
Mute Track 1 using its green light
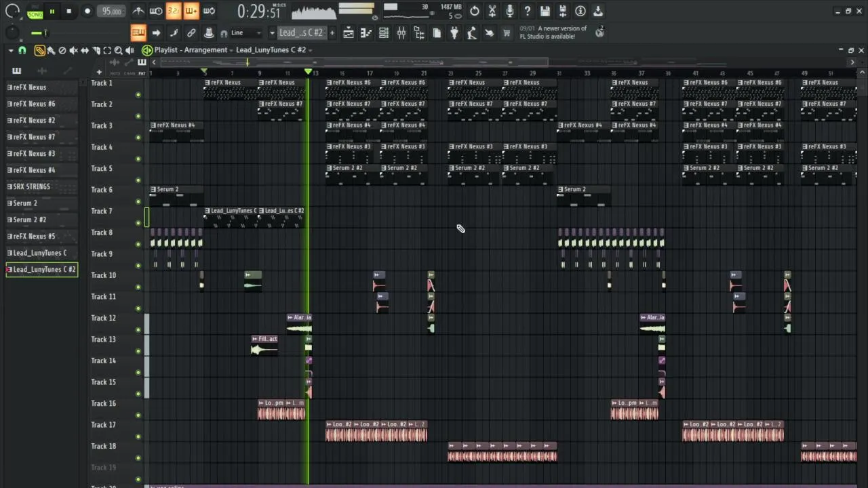(x=138, y=95)
